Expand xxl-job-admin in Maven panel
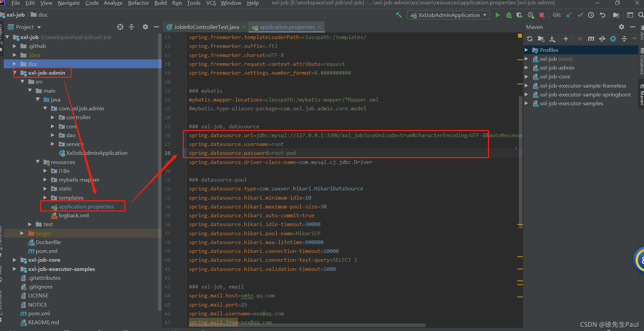The height and width of the screenshot is (331, 644). [526, 68]
